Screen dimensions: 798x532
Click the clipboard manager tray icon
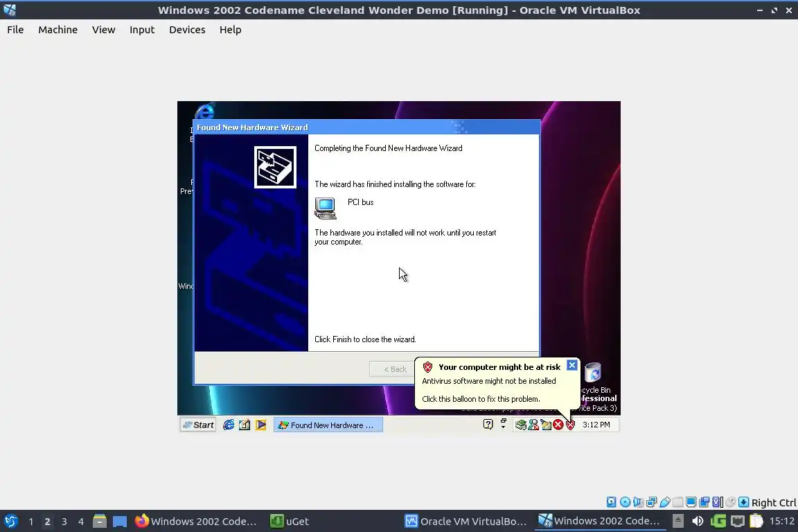(x=756, y=521)
